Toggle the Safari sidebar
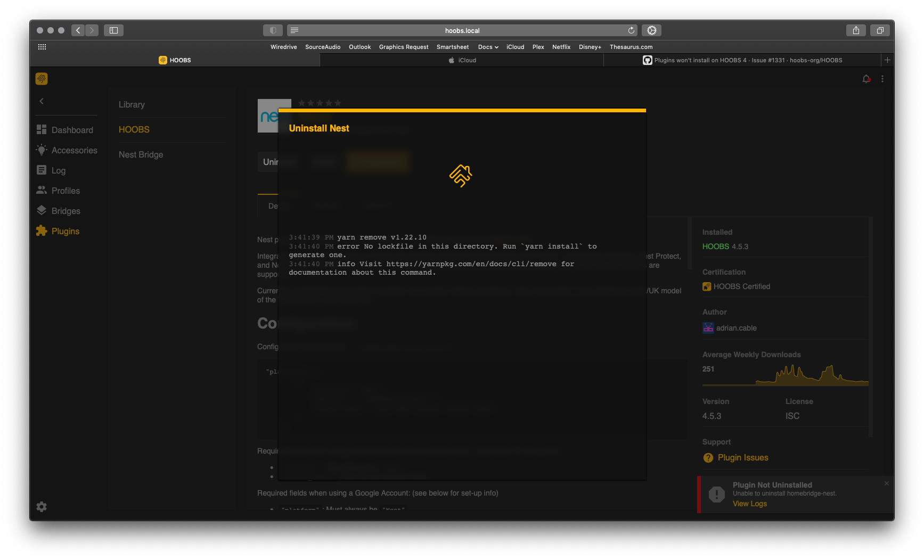924x560 pixels. (113, 30)
